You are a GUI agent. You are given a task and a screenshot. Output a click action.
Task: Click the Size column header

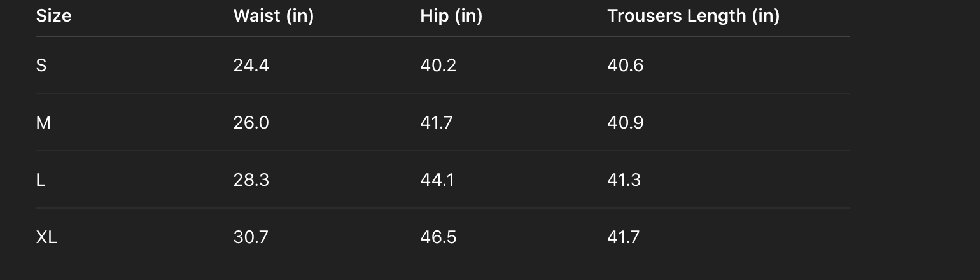[53, 16]
